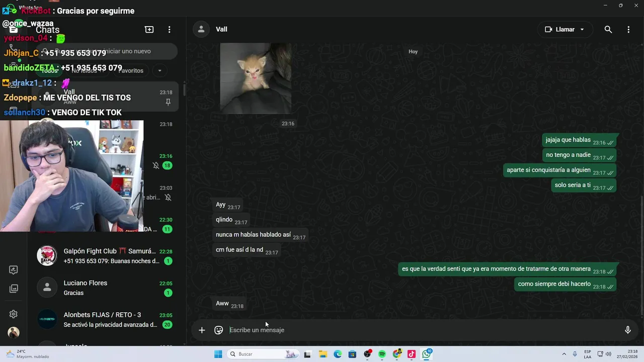644x362 pixels.
Task: Click the Windows taskbar search box
Action: tap(262, 354)
